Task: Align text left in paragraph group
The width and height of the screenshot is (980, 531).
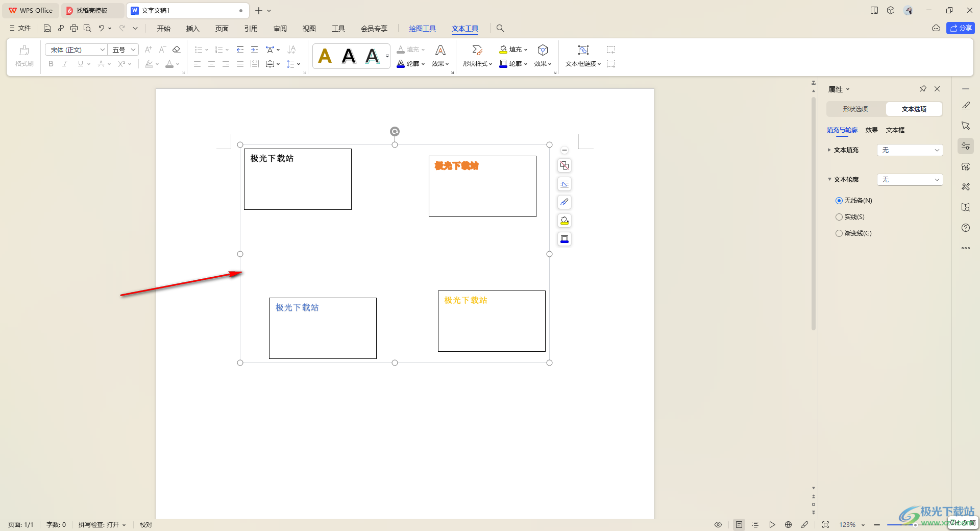Action: 197,64
